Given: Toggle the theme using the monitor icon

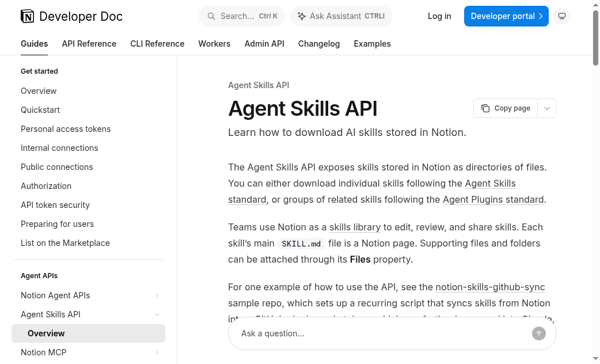Looking at the screenshot, I should click(x=562, y=16).
